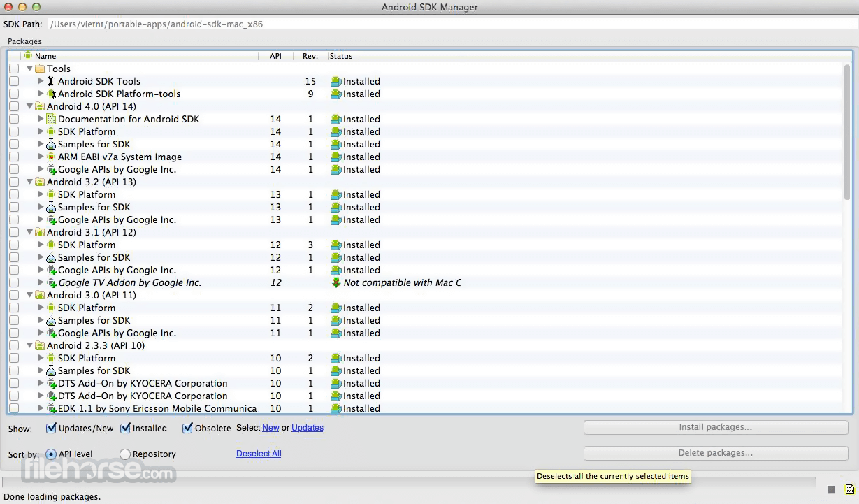Uncheck the Updates/New filter checkbox
Image resolution: width=859 pixels, height=504 pixels.
(x=51, y=428)
